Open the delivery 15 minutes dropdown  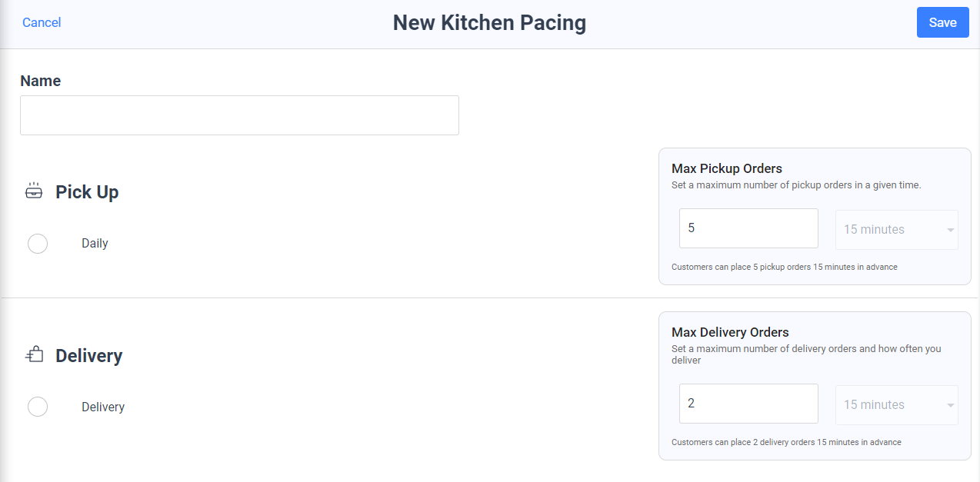(897, 405)
